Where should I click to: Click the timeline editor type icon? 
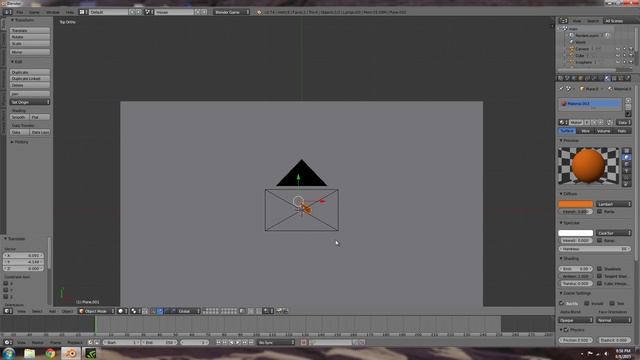(8, 342)
